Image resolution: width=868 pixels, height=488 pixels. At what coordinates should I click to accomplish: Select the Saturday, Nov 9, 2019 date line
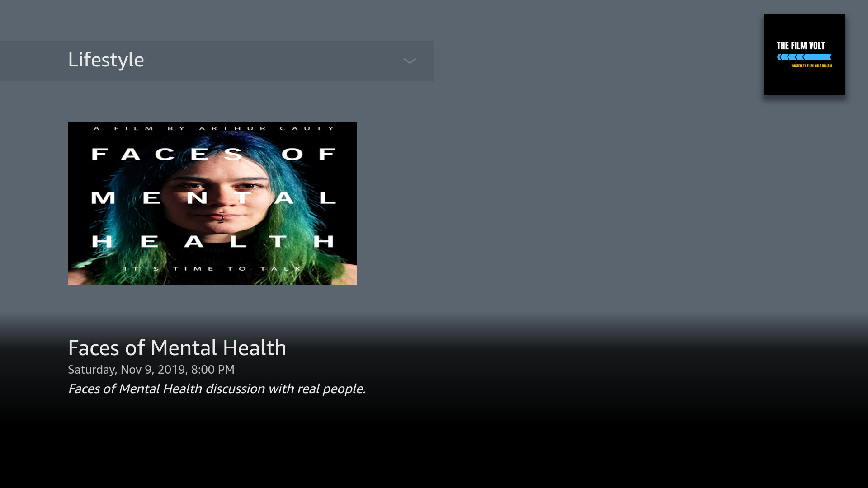tap(151, 370)
